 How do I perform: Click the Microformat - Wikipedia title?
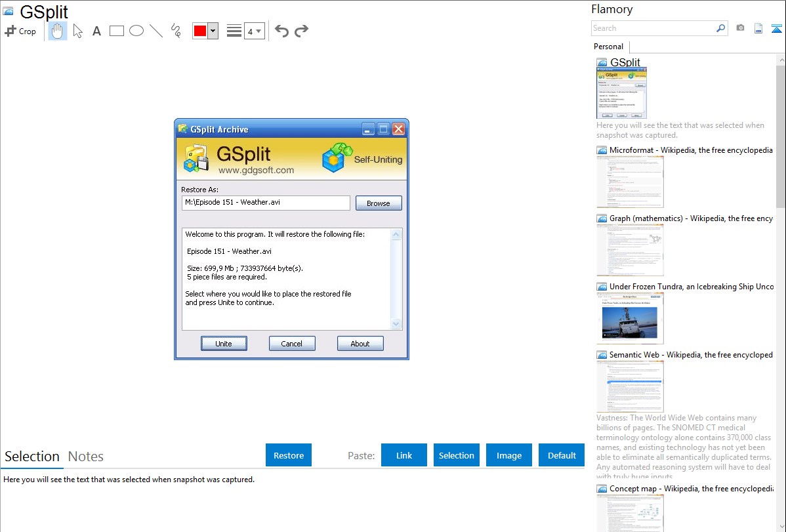691,150
